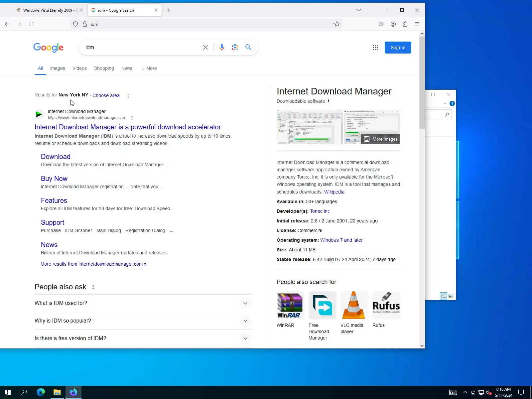The width and height of the screenshot is (532, 399).
Task: Close the idm - Google Search tab
Action: click(x=156, y=10)
